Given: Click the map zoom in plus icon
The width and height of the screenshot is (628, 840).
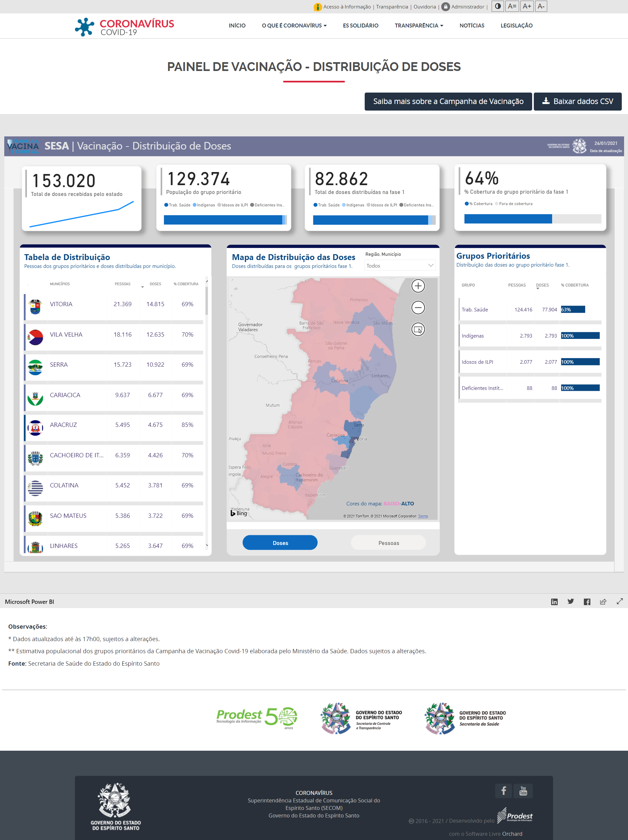Looking at the screenshot, I should tap(418, 286).
